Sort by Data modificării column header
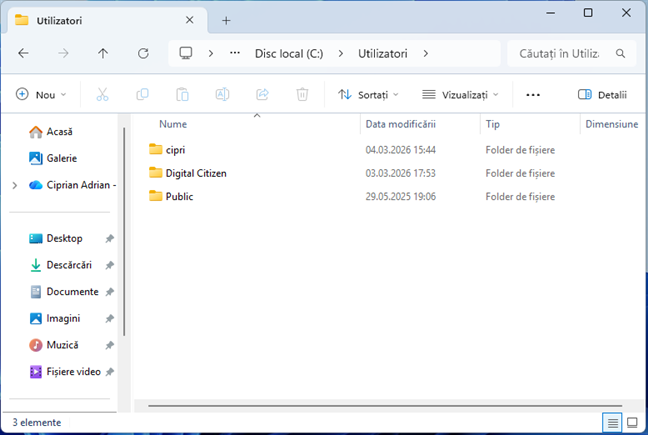648x435 pixels. pyautogui.click(x=400, y=124)
